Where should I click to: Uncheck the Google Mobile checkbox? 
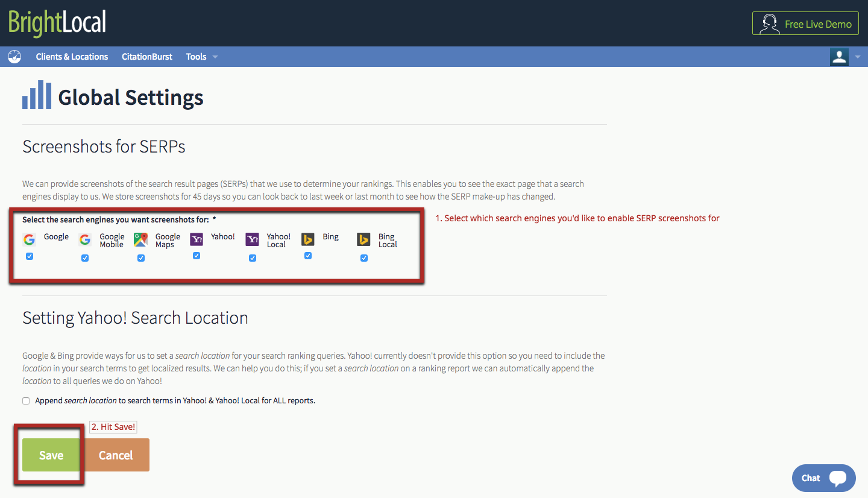point(85,258)
